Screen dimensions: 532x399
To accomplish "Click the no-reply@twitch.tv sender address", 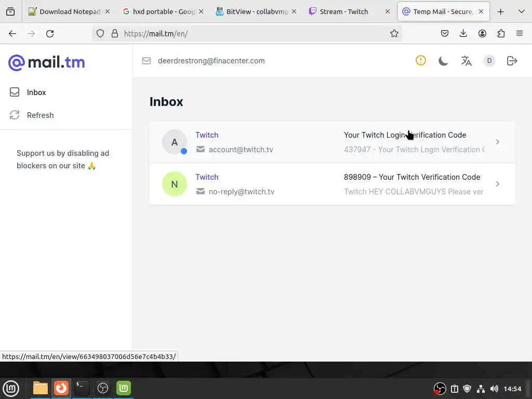I will coord(241,192).
